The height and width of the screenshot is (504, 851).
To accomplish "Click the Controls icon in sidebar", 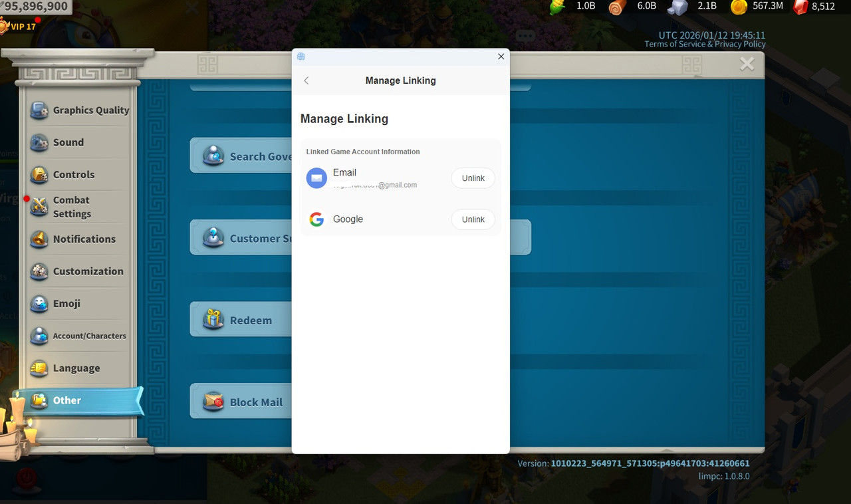I will [39, 175].
